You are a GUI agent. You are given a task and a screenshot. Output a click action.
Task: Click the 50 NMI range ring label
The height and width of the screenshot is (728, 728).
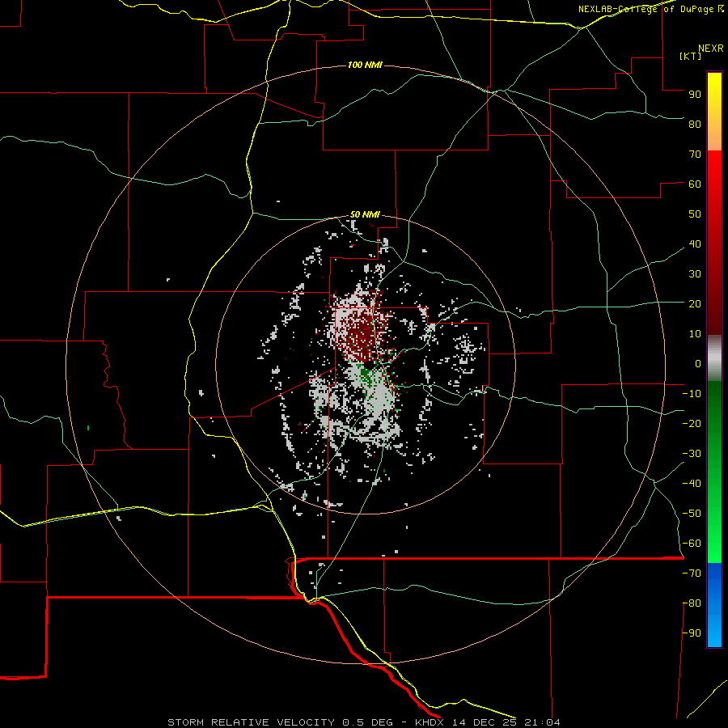[x=365, y=214]
